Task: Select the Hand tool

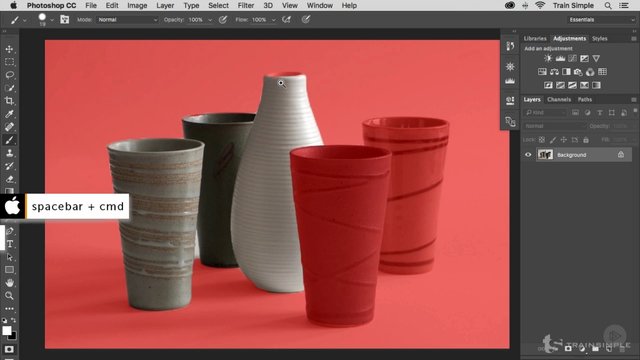Action: (9, 283)
